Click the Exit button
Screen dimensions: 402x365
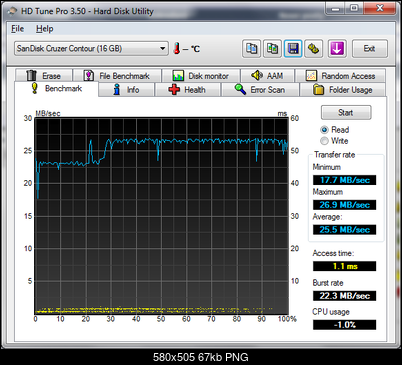[x=370, y=49]
